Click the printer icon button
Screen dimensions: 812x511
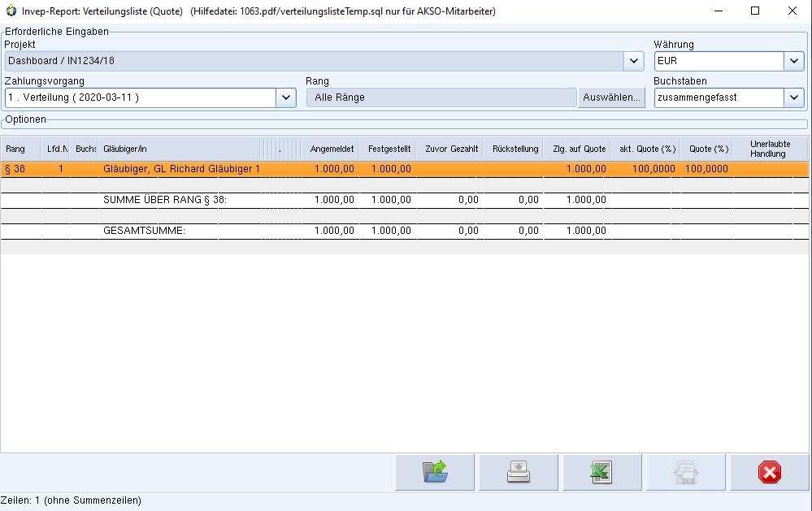click(519, 472)
